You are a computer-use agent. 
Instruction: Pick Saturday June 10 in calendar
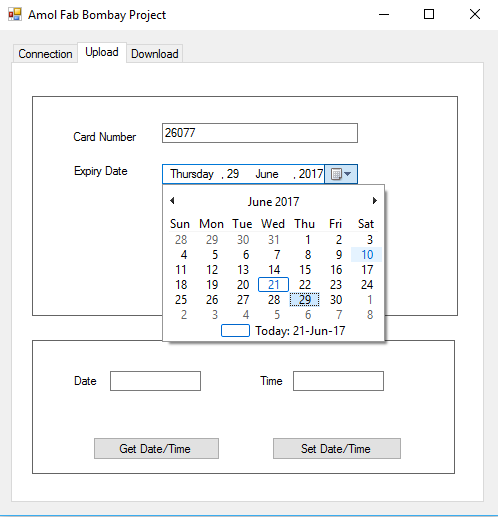click(x=367, y=255)
